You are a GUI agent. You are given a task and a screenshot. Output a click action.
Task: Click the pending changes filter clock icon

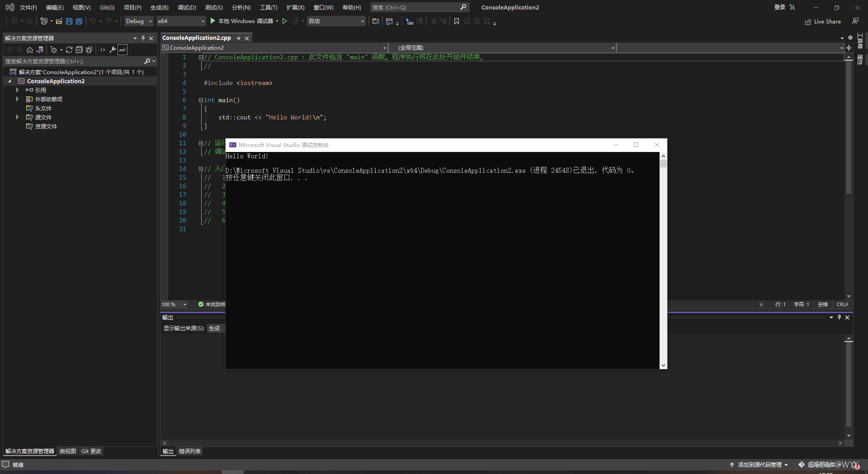[54, 50]
